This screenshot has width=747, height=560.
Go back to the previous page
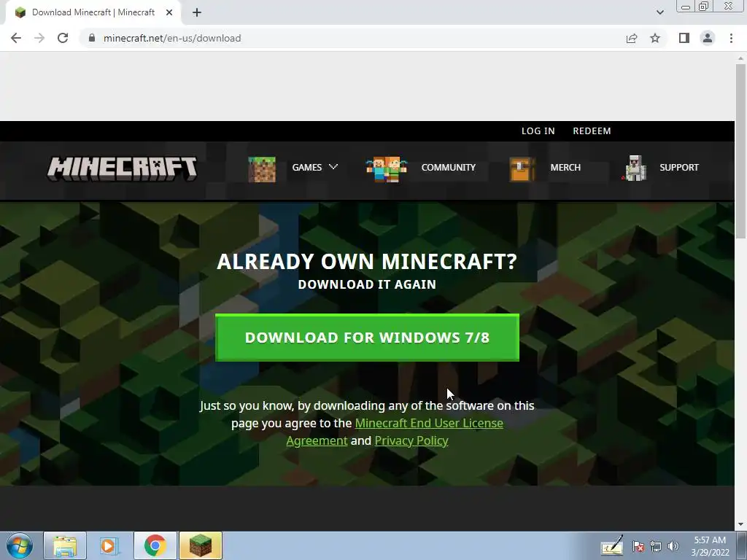point(16,38)
